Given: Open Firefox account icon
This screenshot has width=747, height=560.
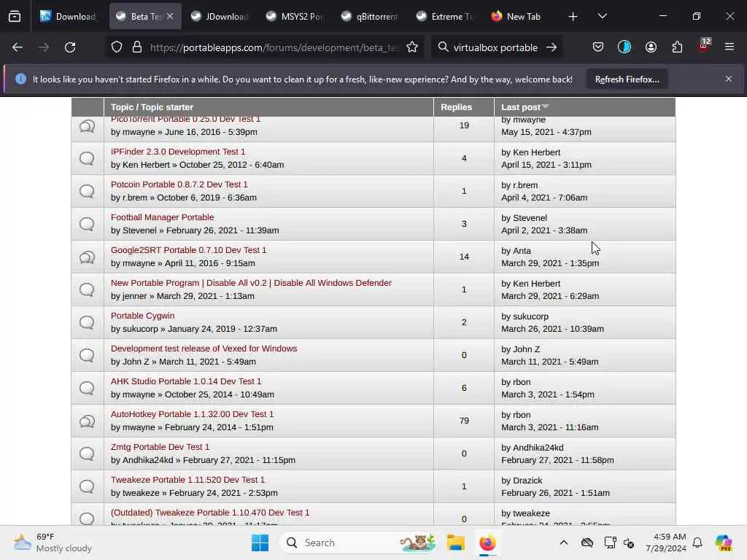Looking at the screenshot, I should (651, 47).
